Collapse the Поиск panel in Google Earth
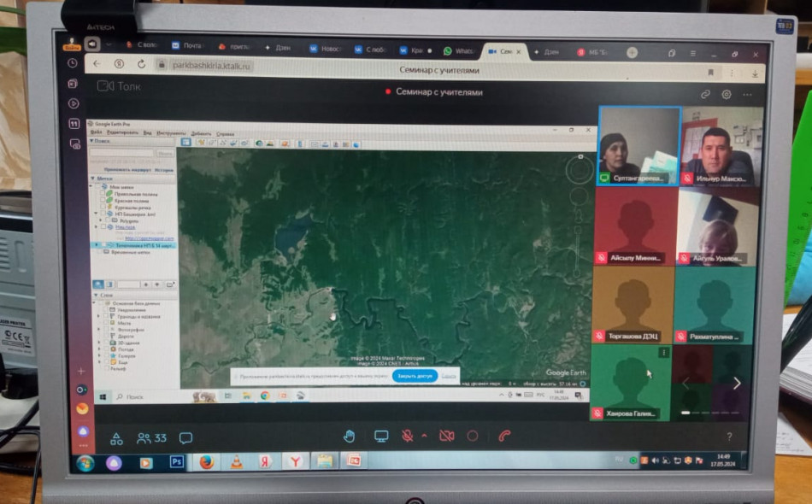812x504 pixels. pyautogui.click(x=91, y=141)
